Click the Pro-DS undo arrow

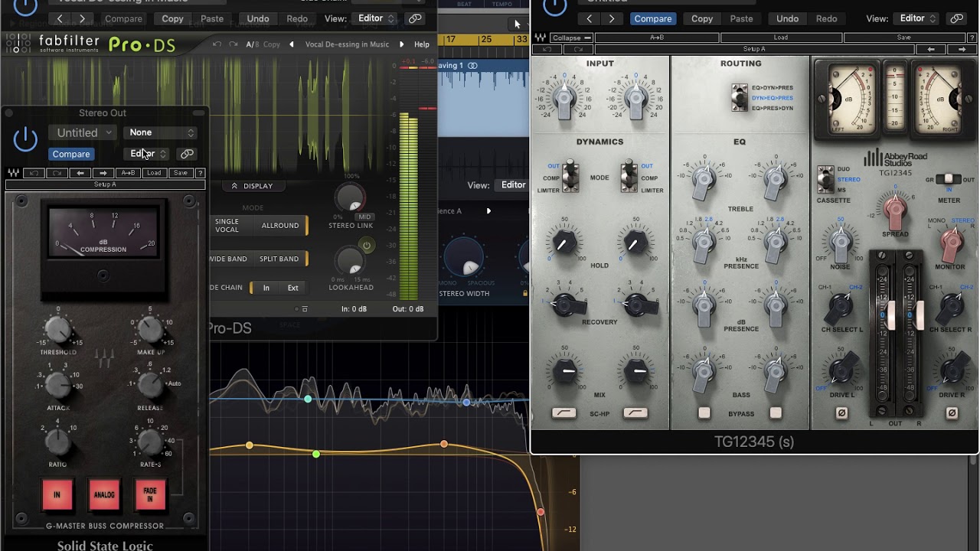pos(217,44)
